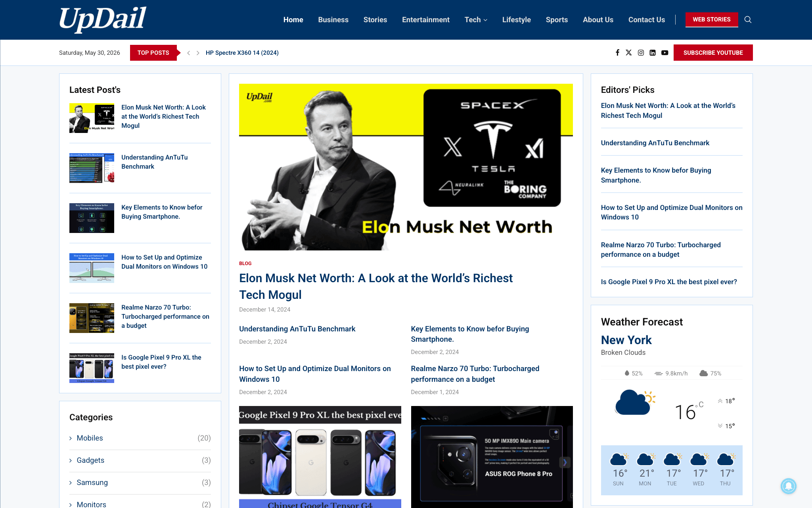Screen dimensions: 812x508
Task: Open the Google Pixel 9 thumbnail in Latest Posts
Action: pos(92,368)
